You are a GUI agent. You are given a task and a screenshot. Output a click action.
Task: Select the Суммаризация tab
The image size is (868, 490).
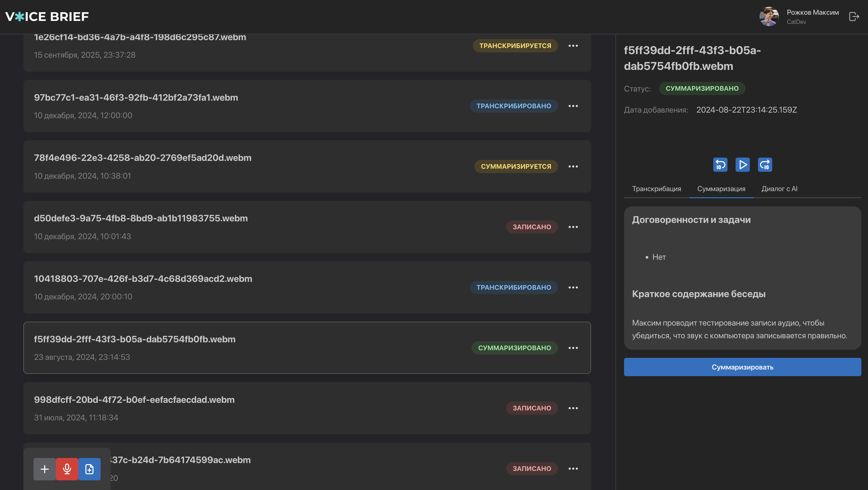coord(721,189)
